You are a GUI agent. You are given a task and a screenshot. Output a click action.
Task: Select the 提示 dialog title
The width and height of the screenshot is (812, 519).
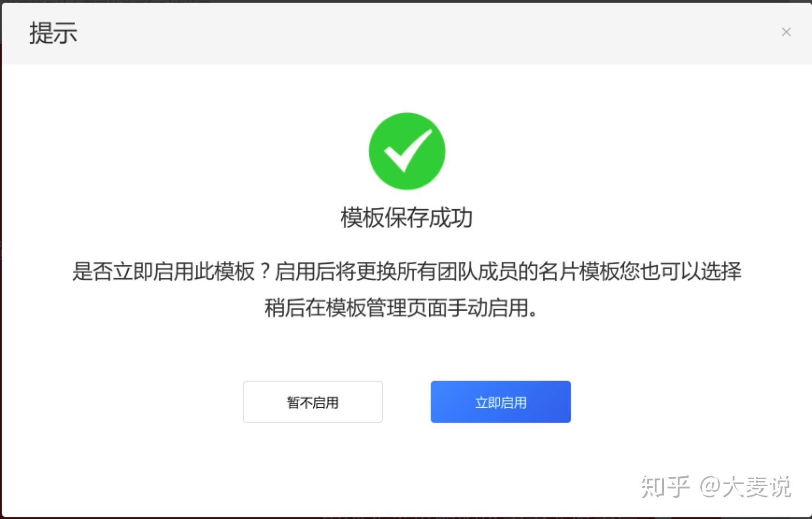(x=54, y=33)
